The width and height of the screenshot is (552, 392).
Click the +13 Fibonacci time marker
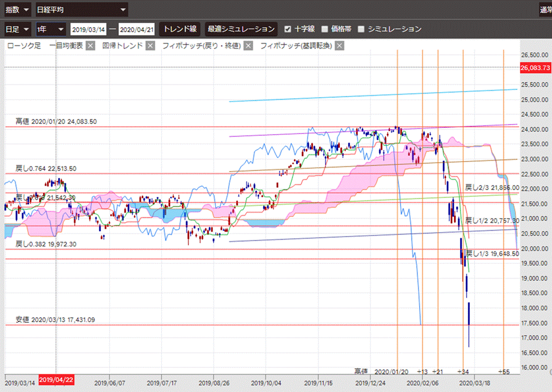pos(423,372)
